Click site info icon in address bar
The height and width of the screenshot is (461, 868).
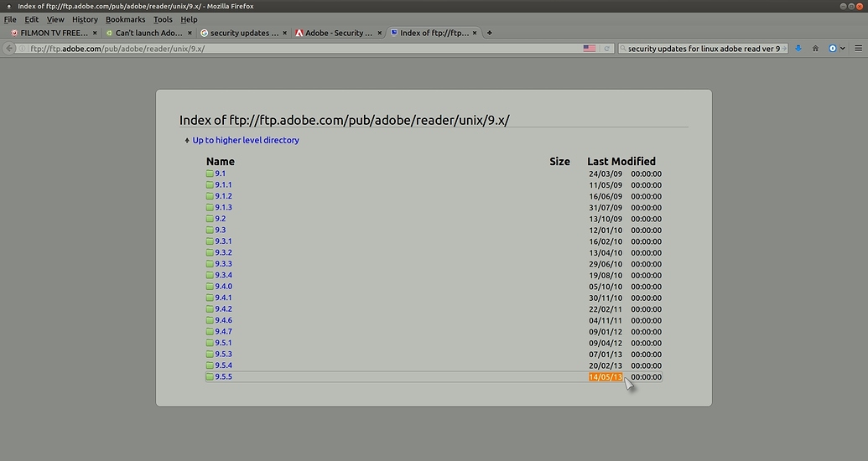(x=22, y=49)
